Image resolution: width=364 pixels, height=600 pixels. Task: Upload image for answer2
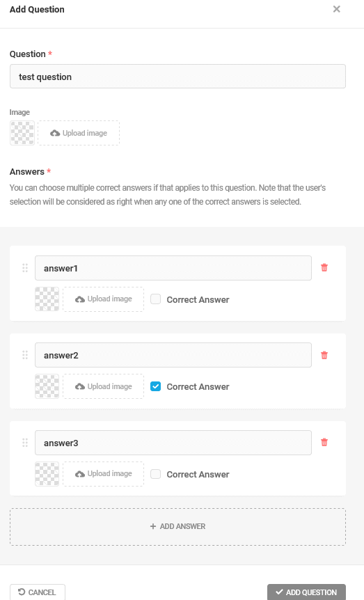click(x=103, y=386)
